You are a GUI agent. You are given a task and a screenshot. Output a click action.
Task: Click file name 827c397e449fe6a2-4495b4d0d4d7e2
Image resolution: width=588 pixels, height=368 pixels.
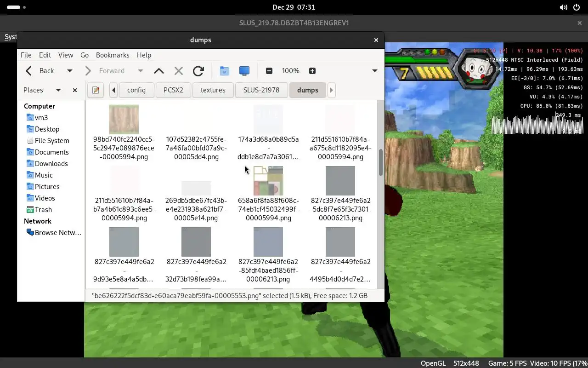[x=340, y=270]
